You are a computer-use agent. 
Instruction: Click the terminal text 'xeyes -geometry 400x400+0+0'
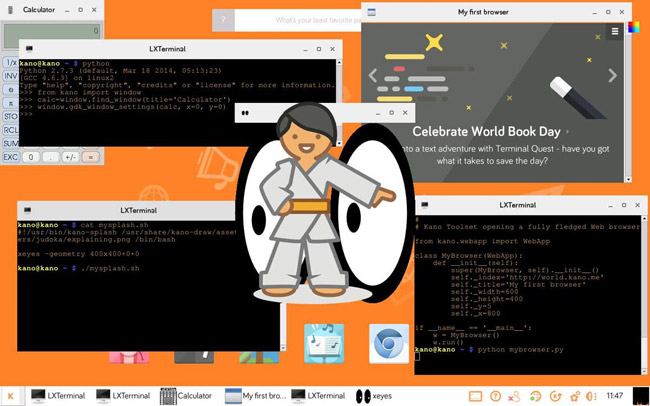pyautogui.click(x=78, y=254)
